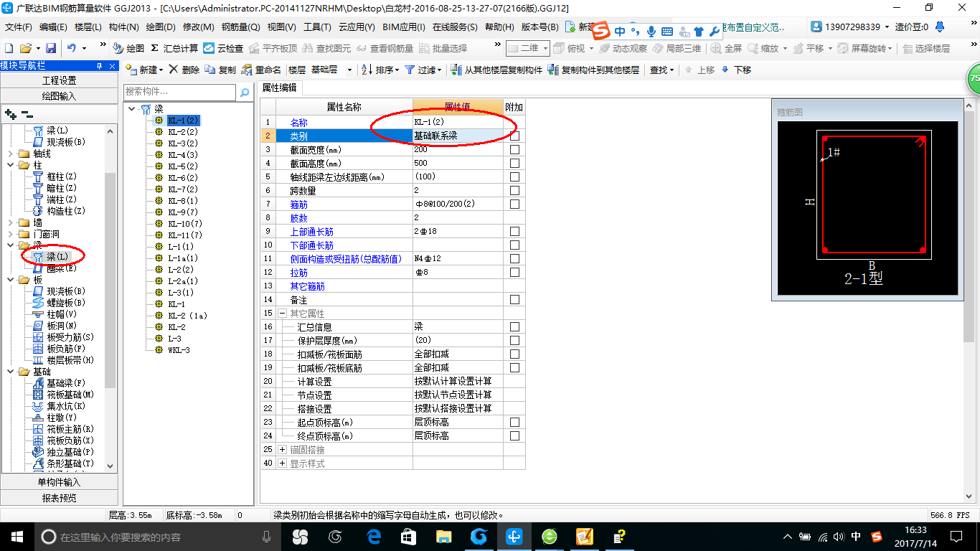This screenshot has height=551, width=980.
Task: Select the 属性编辑 tab
Action: pos(279,88)
